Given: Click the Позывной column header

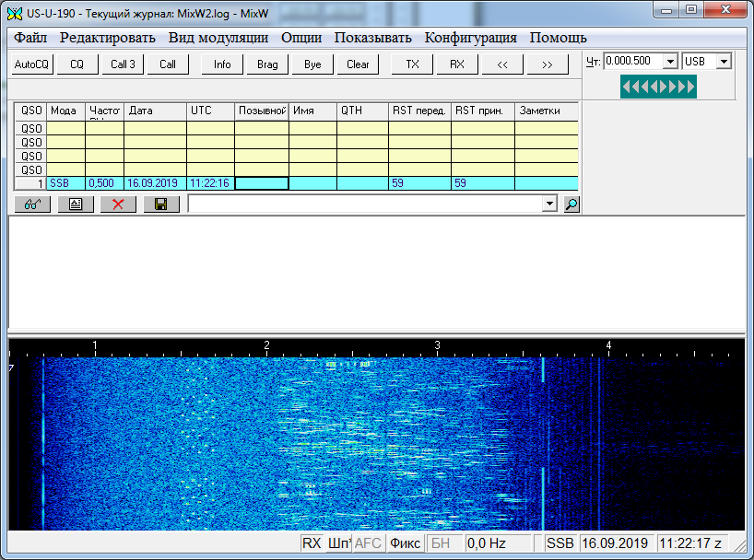Looking at the screenshot, I should point(262,111).
